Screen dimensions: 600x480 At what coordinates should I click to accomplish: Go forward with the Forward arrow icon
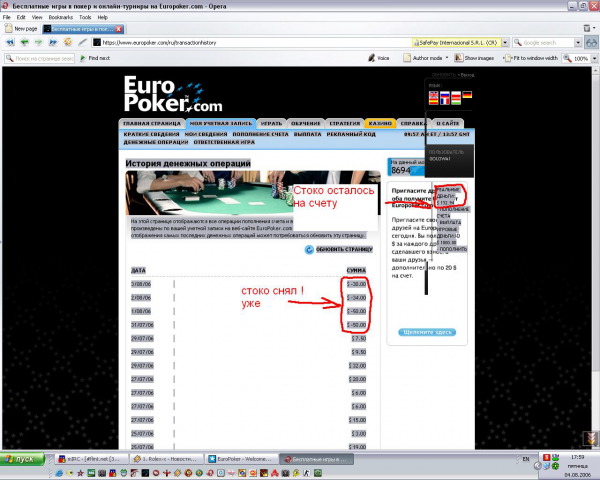pyautogui.click(x=38, y=42)
